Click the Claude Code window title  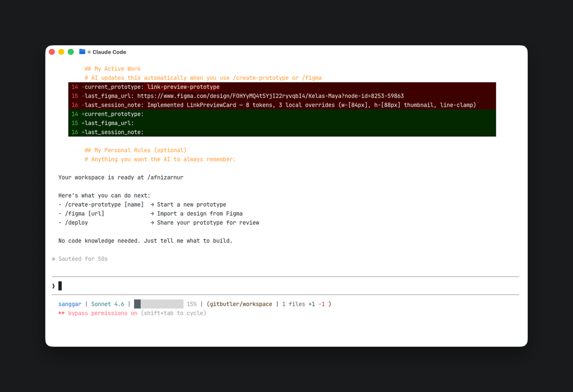[109, 52]
